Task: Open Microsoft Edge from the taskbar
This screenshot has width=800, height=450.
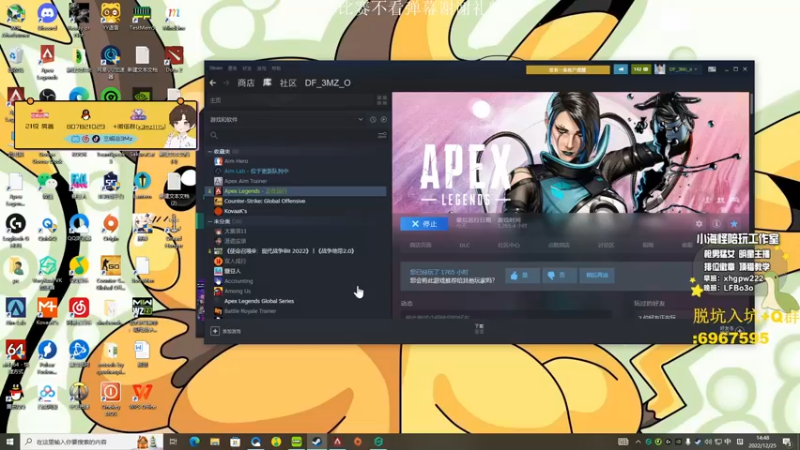Action: (x=194, y=441)
